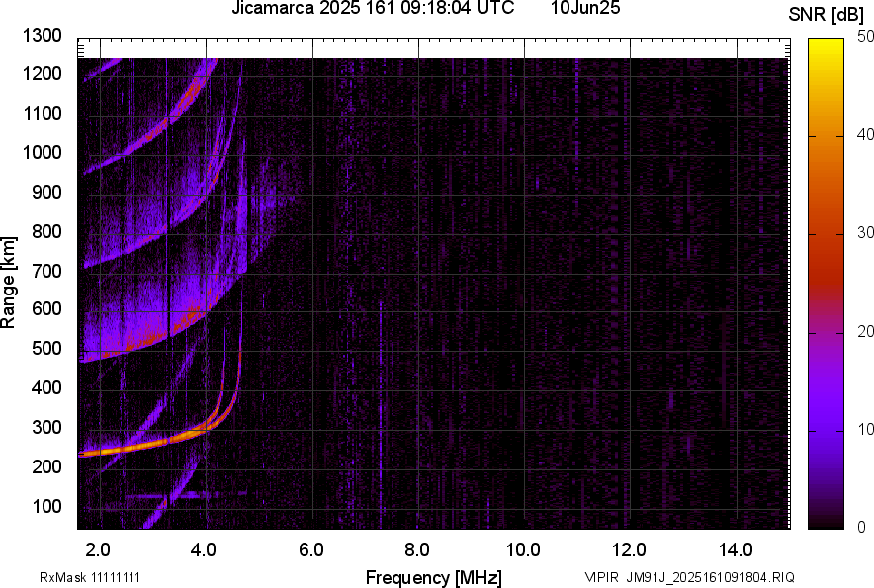Click the range tick label '600'

point(46,308)
